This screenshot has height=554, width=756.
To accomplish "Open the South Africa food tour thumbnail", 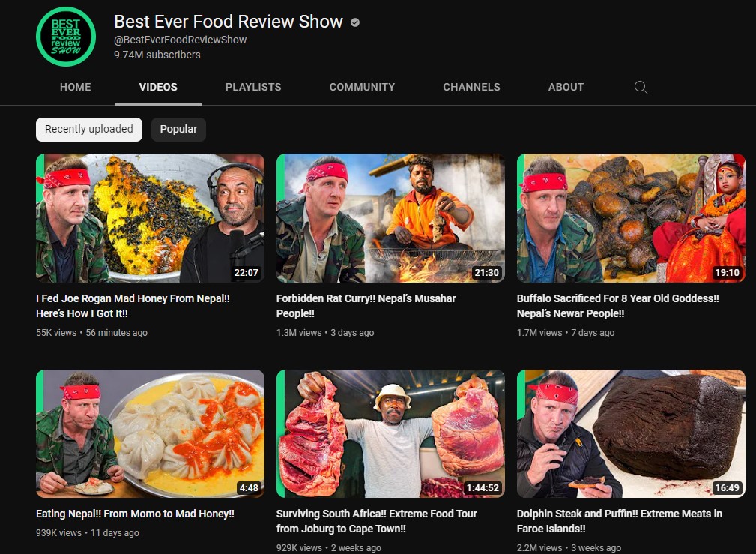I will (390, 433).
